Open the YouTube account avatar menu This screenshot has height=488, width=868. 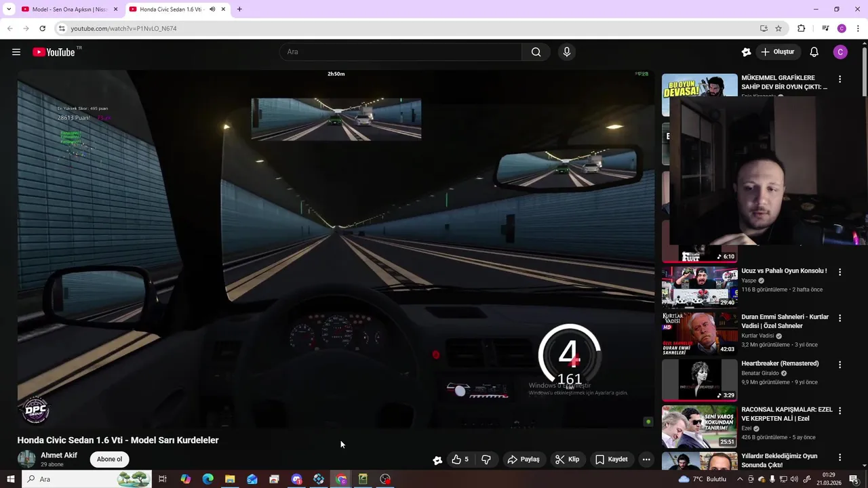pos(840,52)
